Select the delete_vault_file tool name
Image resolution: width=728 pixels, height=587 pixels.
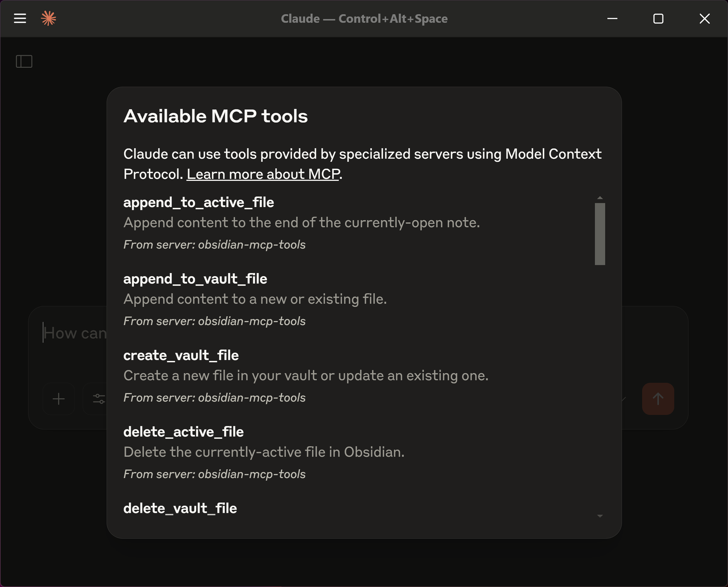pyautogui.click(x=180, y=508)
